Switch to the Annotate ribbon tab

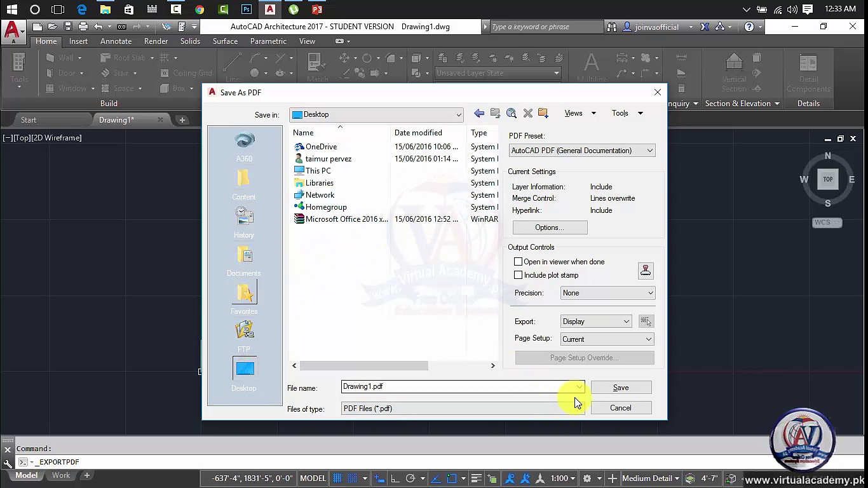116,41
